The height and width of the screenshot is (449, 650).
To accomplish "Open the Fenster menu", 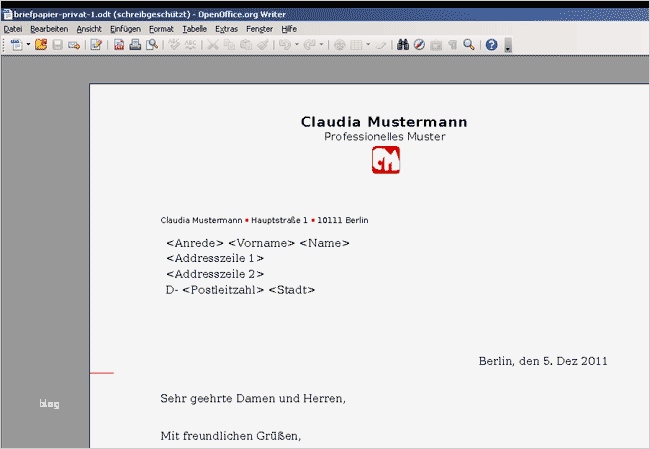I will click(259, 29).
